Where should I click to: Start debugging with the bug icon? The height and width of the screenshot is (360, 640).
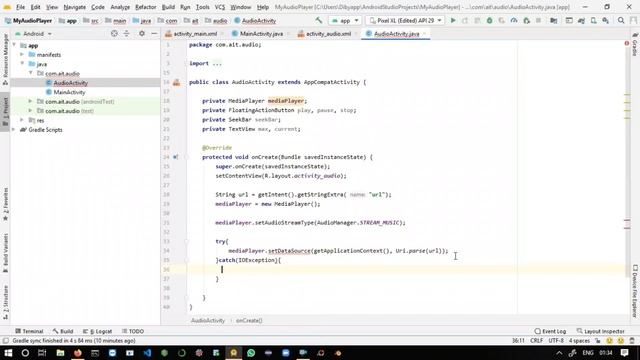tap(489, 20)
